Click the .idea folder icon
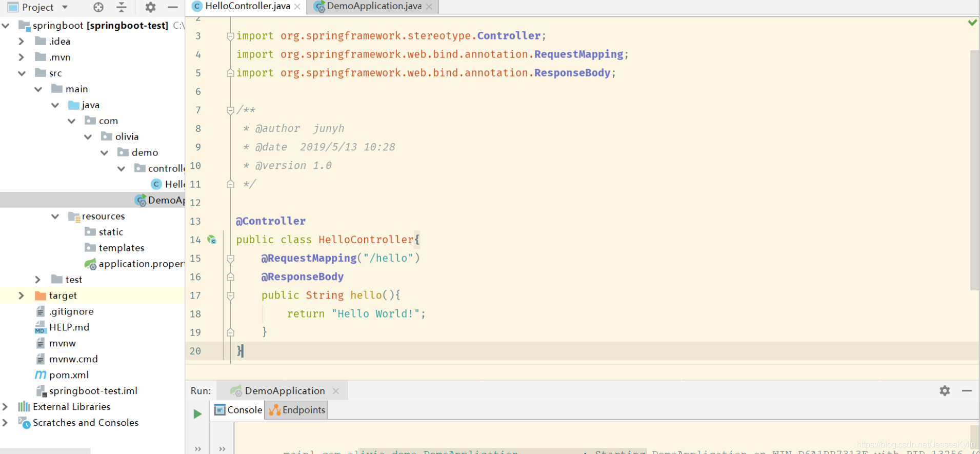Viewport: 980px width, 454px height. coord(41,41)
